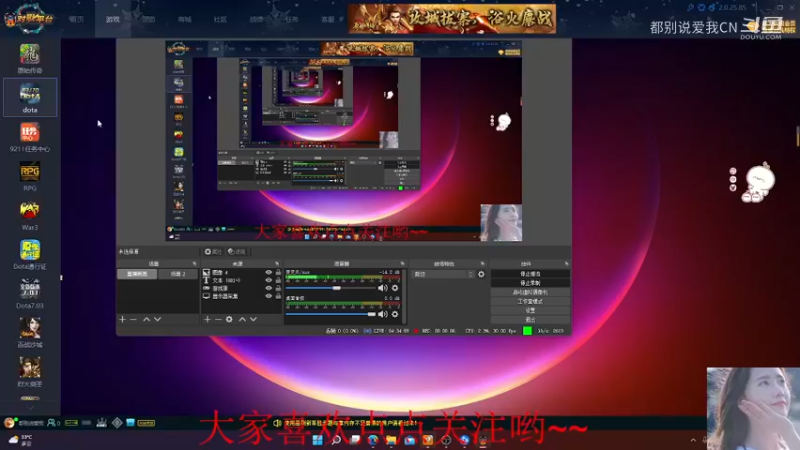800x450 pixels.
Task: Move the scene up with arrow icon
Action: point(146,319)
